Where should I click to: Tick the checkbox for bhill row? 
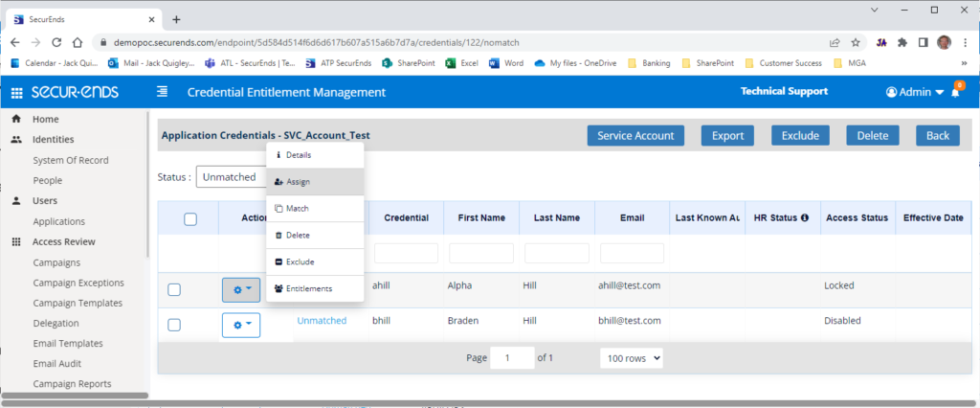[x=175, y=325]
